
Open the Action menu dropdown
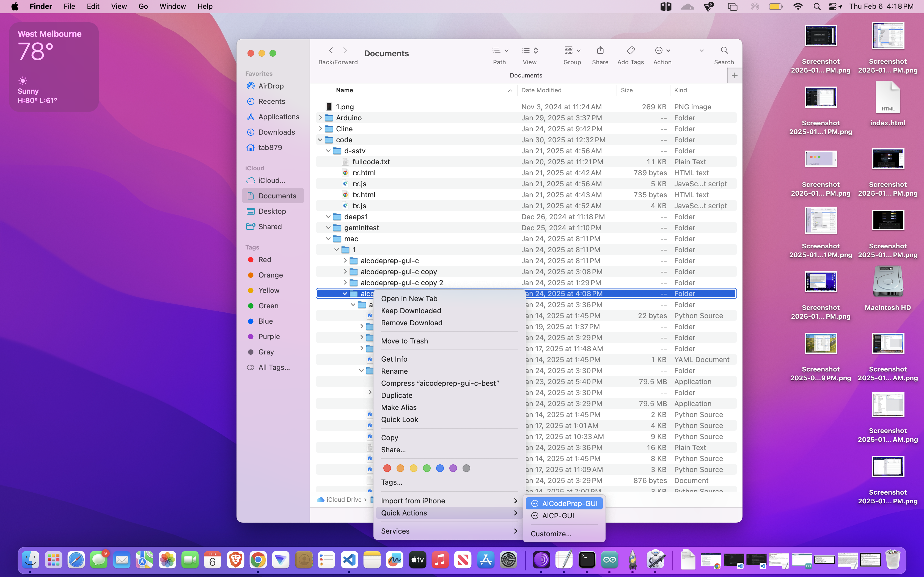pyautogui.click(x=662, y=50)
